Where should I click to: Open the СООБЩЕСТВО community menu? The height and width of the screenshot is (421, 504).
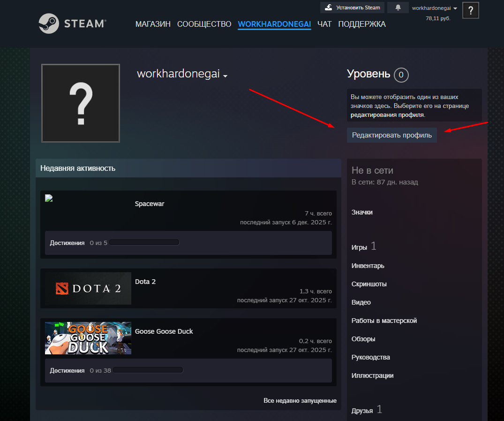(x=204, y=24)
